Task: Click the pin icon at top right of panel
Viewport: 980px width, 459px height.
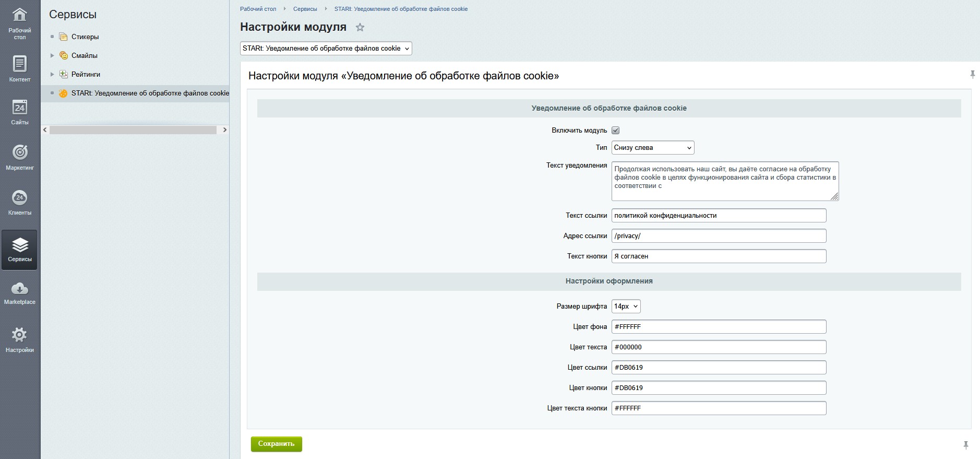Action: coord(972,75)
